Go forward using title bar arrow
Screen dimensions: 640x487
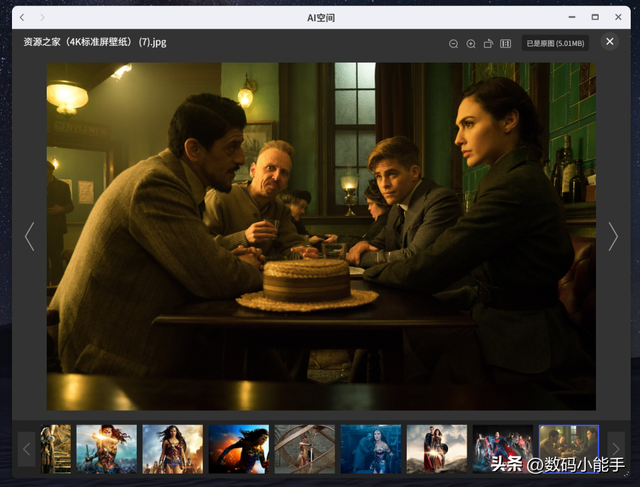tap(42, 17)
